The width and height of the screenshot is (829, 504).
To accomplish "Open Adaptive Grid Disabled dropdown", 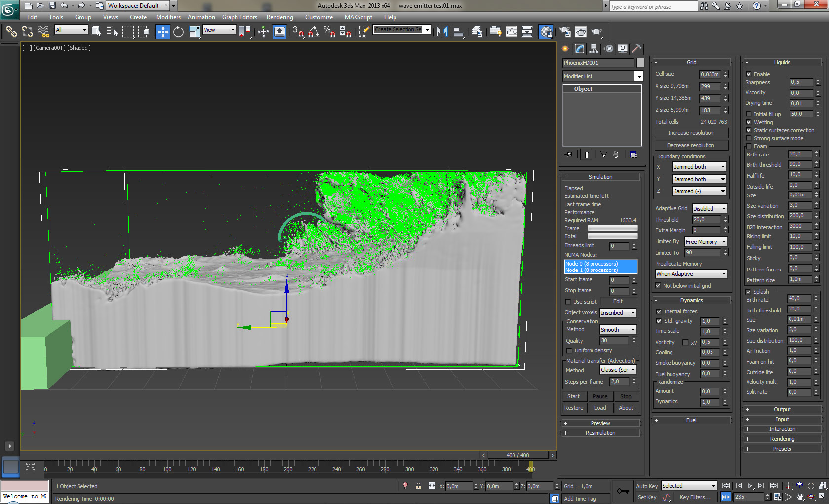I will click(x=710, y=209).
